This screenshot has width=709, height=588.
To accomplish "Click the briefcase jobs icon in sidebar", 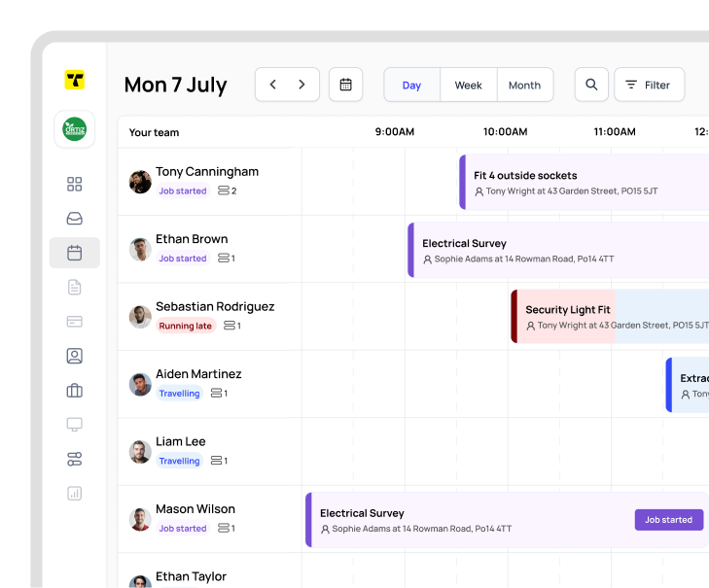I will (74, 391).
